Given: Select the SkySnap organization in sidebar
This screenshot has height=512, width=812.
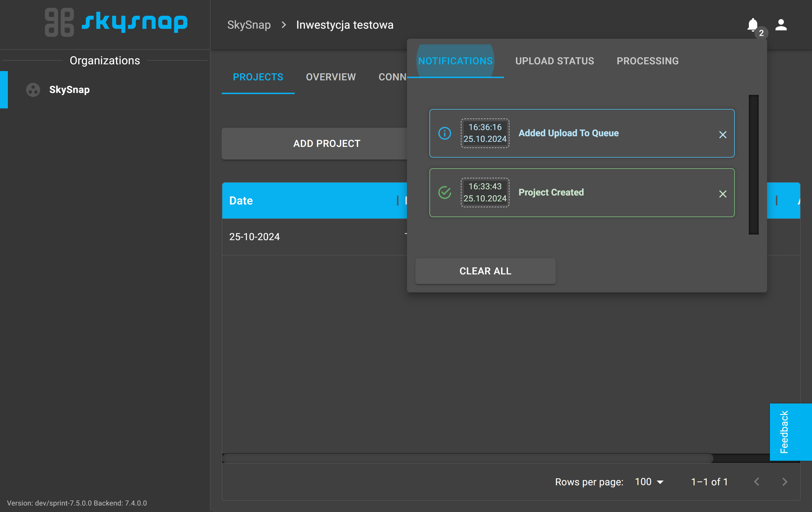Looking at the screenshot, I should click(x=105, y=90).
